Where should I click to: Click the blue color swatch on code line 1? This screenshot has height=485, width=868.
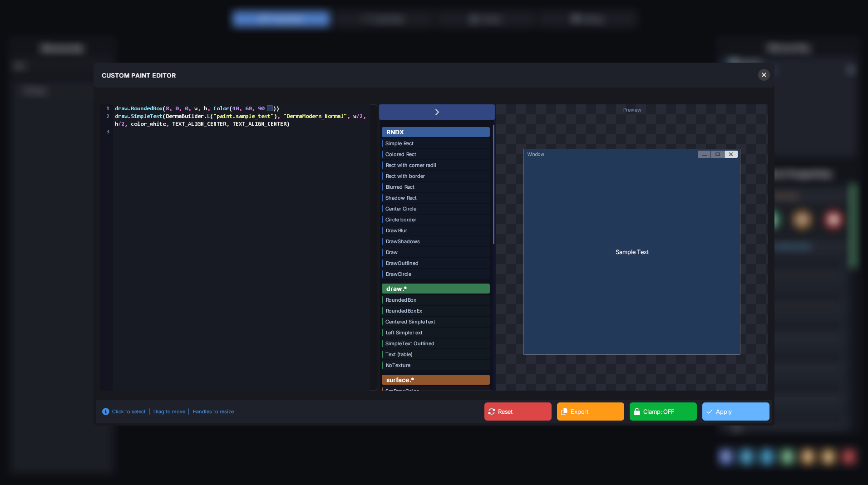[x=270, y=108]
